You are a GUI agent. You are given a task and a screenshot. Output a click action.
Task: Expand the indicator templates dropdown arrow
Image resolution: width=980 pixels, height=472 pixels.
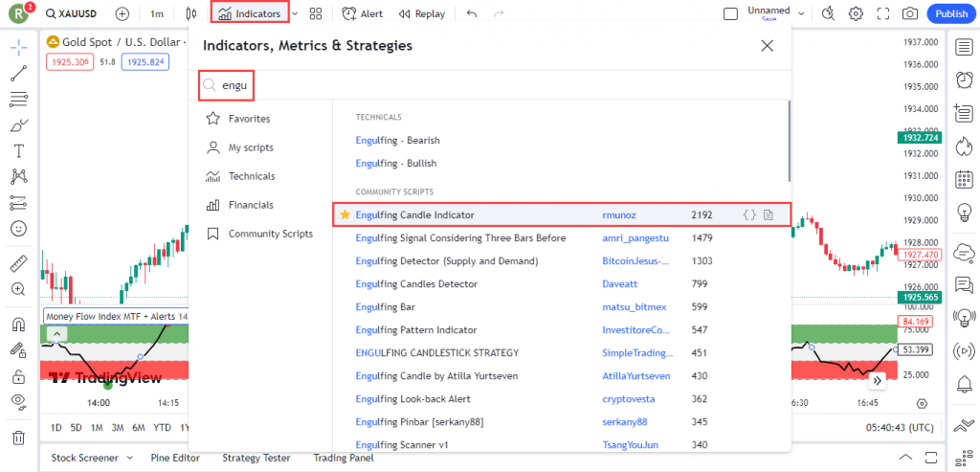(x=295, y=13)
